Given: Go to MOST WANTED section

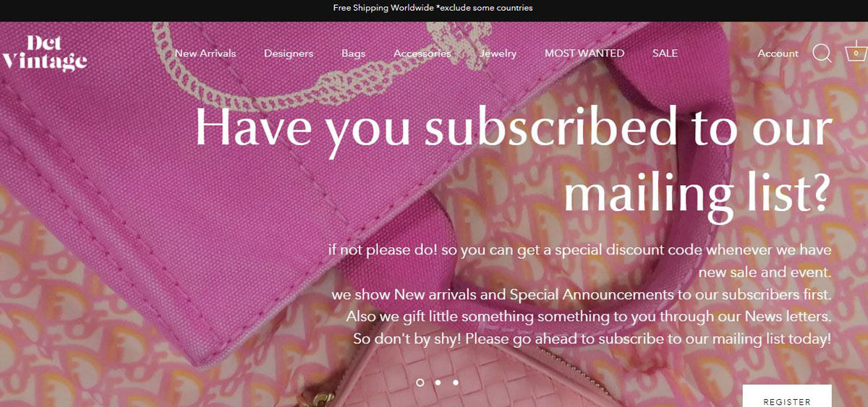Looking at the screenshot, I should click(x=584, y=53).
